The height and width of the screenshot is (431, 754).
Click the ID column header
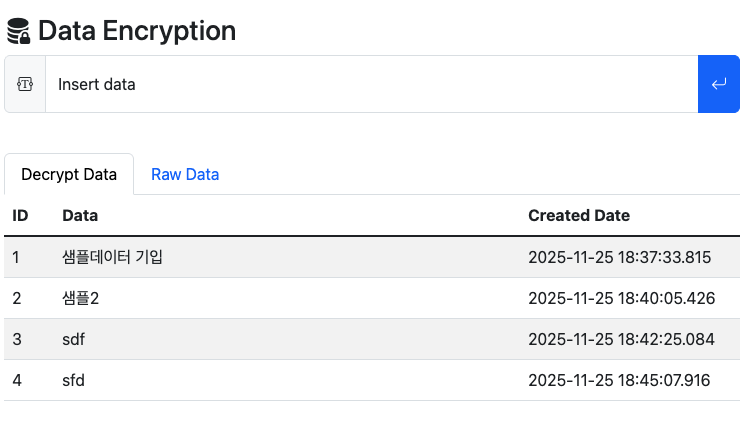click(x=20, y=215)
